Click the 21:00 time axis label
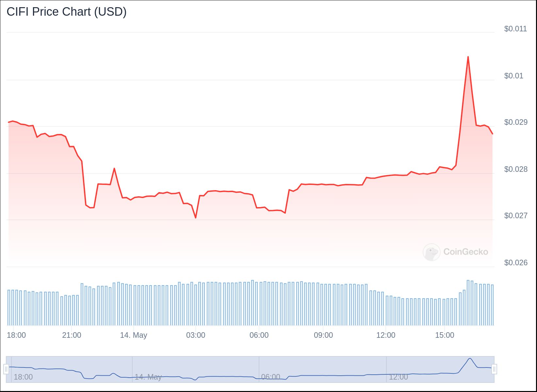537x392 pixels. (72, 335)
